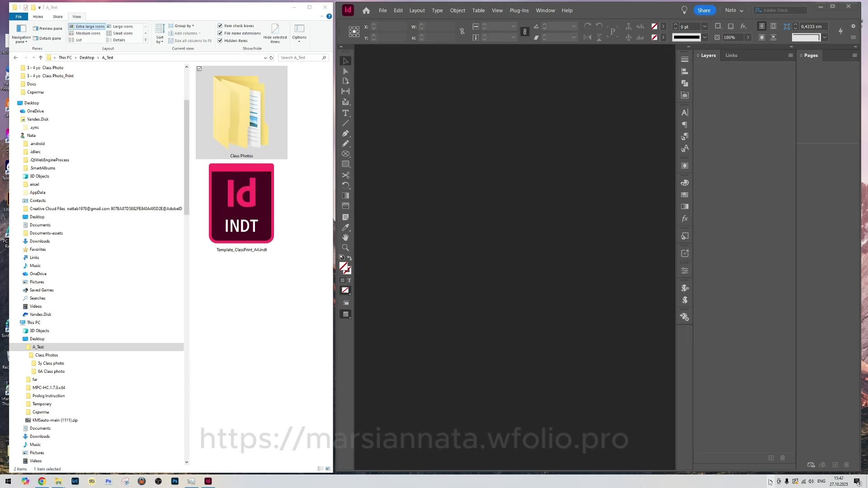This screenshot has width=868, height=488.
Task: Choose the Scissors tool
Action: pyautogui.click(x=345, y=175)
